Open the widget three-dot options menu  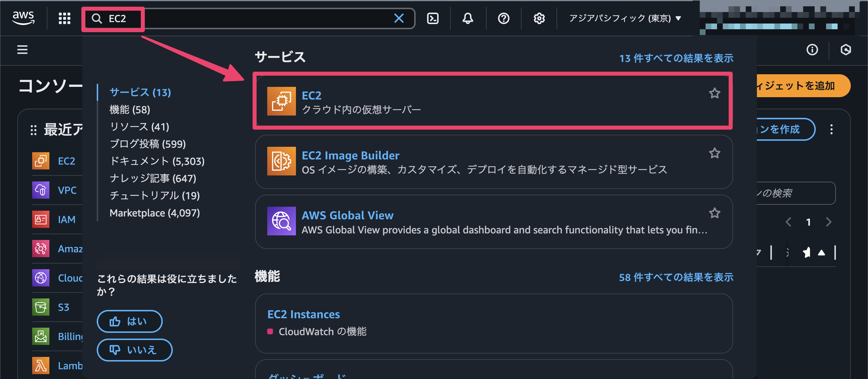[x=831, y=130]
